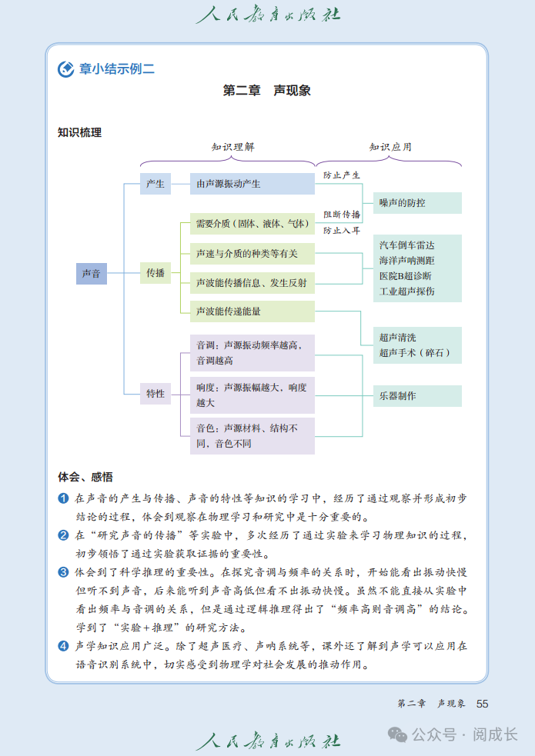The height and width of the screenshot is (756, 535).
Task: Click the 由声源振动产生 box
Action: (x=252, y=184)
